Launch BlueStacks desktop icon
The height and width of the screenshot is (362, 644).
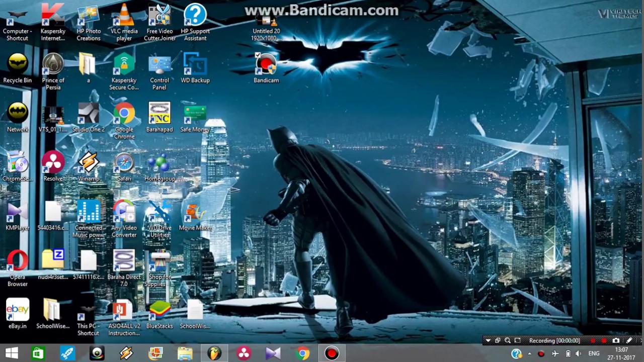159,314
